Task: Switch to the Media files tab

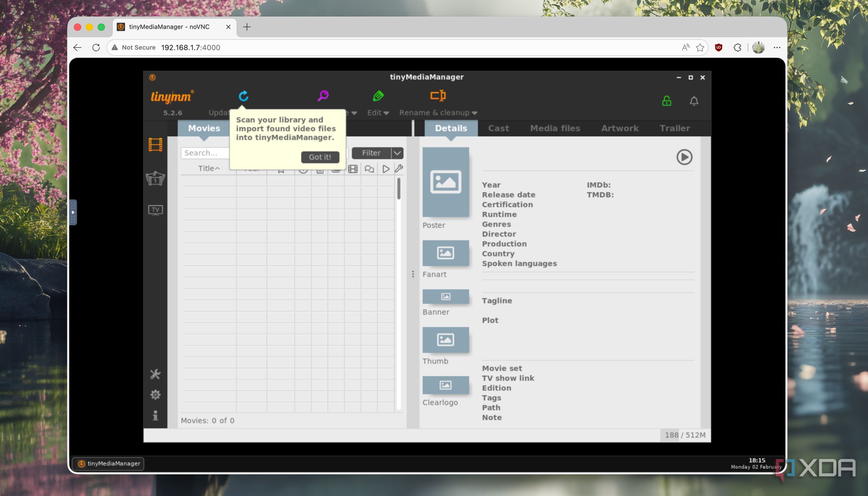Action: point(555,128)
